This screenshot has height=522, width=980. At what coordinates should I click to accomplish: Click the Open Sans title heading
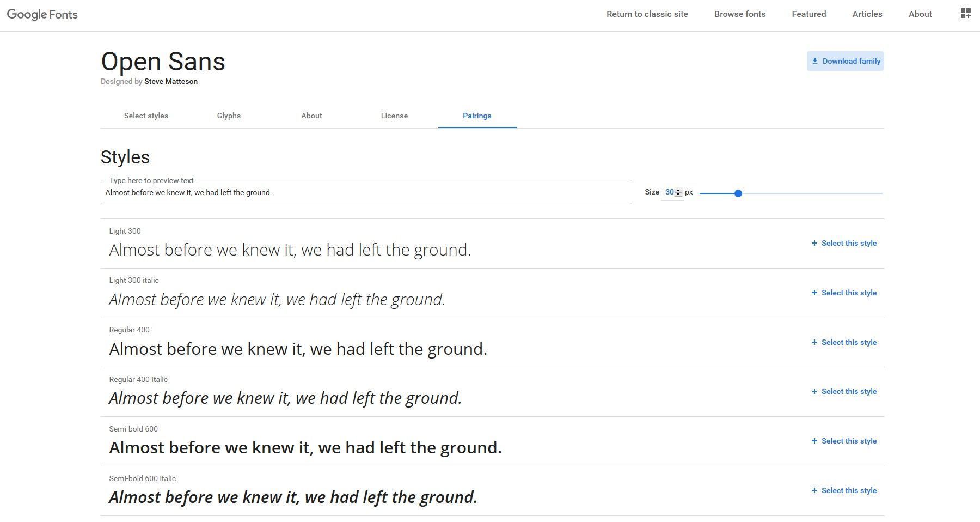pyautogui.click(x=163, y=62)
